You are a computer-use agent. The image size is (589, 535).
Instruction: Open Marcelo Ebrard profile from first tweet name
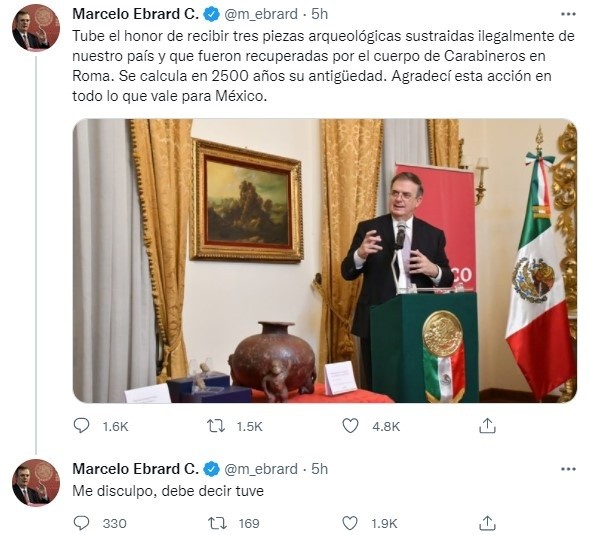(135, 14)
